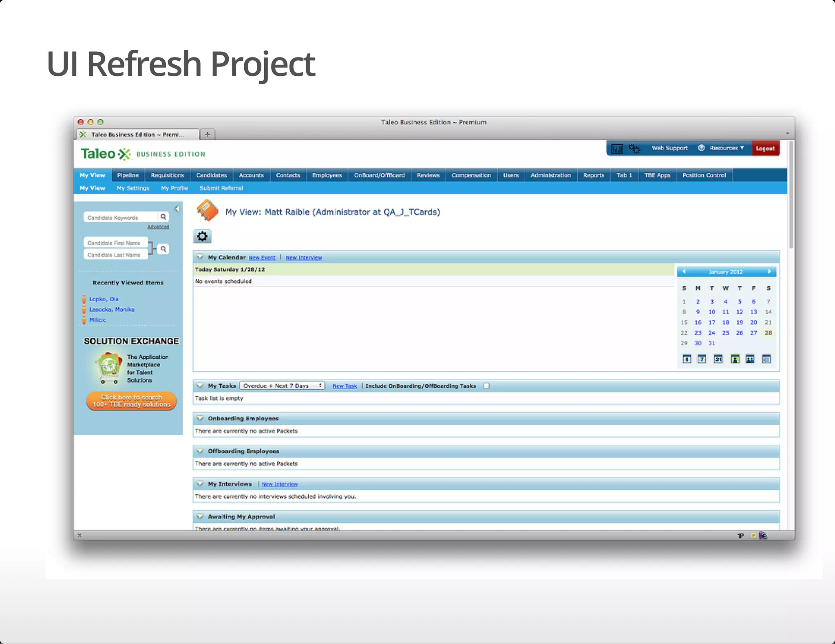
Task: Collapse the Offboarding Employees section
Action: pyautogui.click(x=200, y=451)
